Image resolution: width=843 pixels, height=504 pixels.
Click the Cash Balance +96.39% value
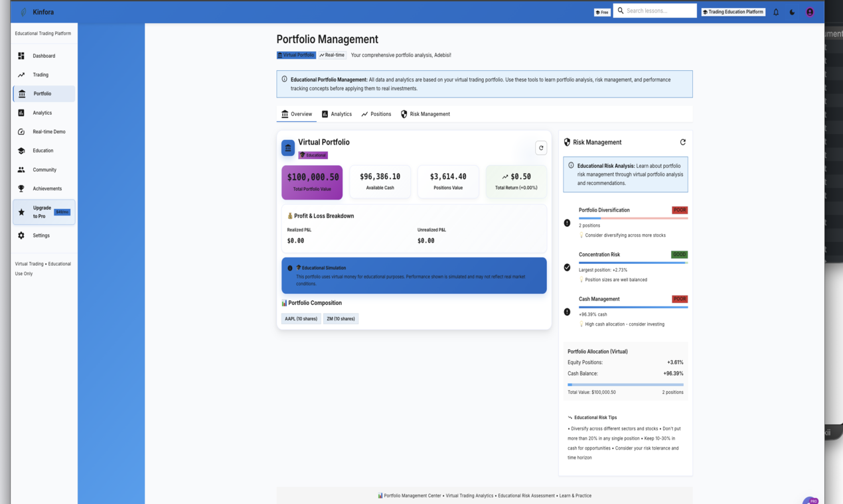[673, 373]
